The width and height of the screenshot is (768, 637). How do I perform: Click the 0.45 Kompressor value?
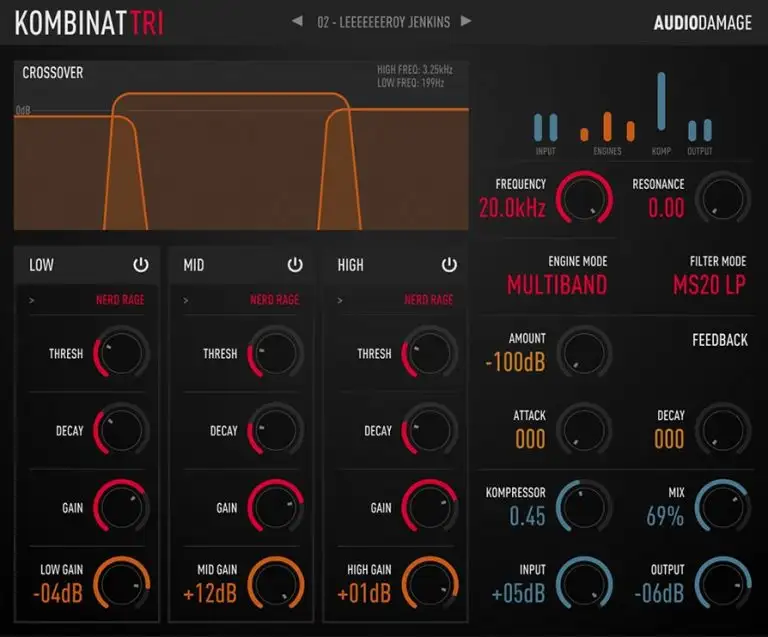coord(527,516)
